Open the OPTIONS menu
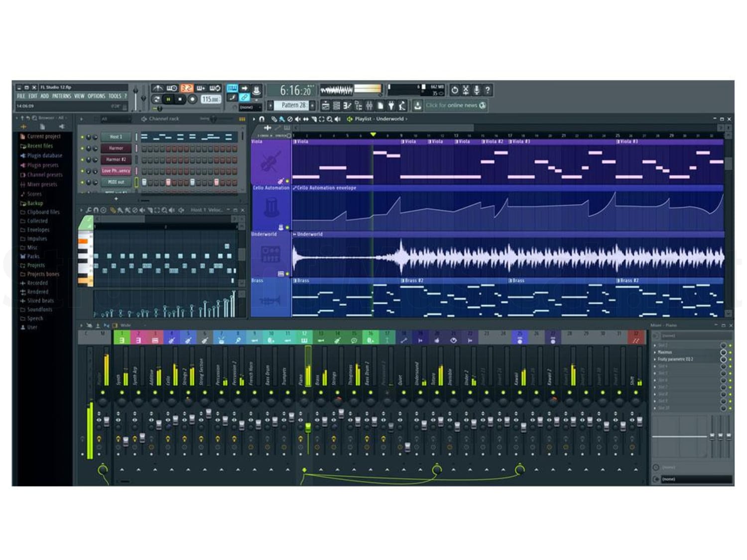Image resolution: width=747 pixels, height=560 pixels. click(96, 96)
